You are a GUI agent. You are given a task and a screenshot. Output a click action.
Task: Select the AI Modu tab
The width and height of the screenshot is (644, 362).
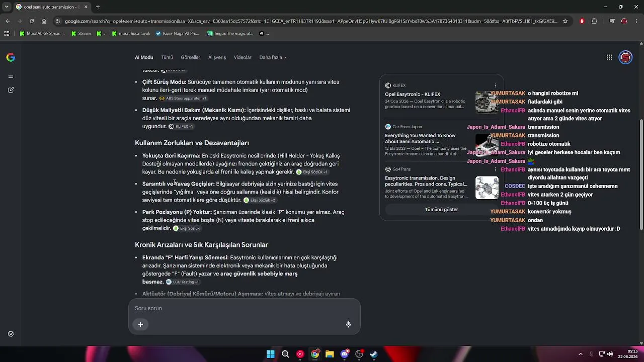click(144, 57)
